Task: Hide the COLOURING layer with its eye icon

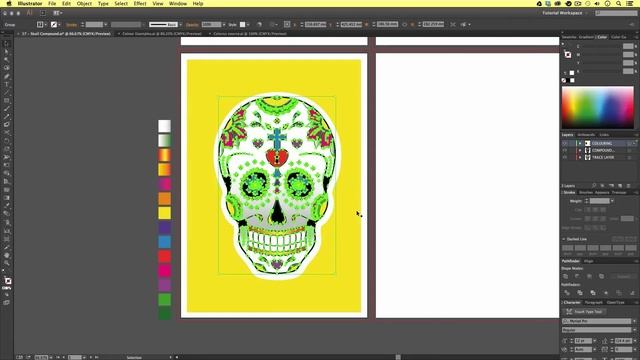Action: (565, 144)
